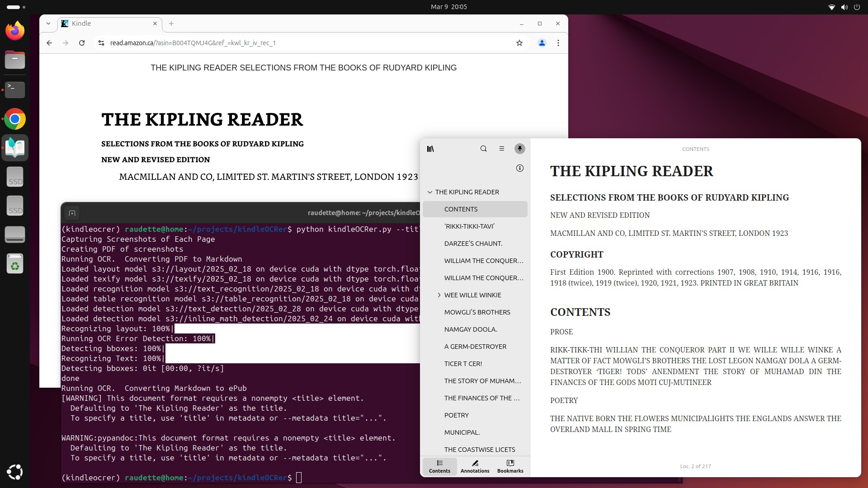The height and width of the screenshot is (488, 868).
Task: Expand the WEE WILLE WINKIE chapter
Action: pyautogui.click(x=439, y=295)
